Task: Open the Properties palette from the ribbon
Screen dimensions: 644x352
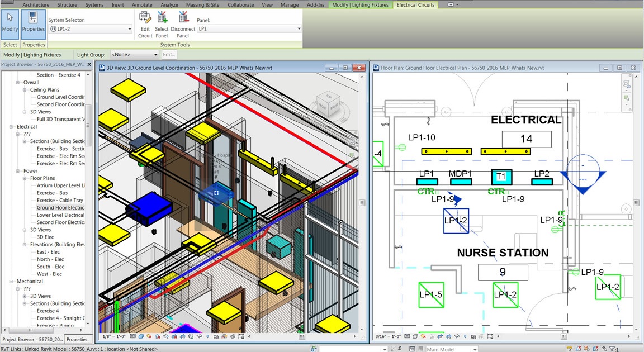Action: tap(34, 23)
